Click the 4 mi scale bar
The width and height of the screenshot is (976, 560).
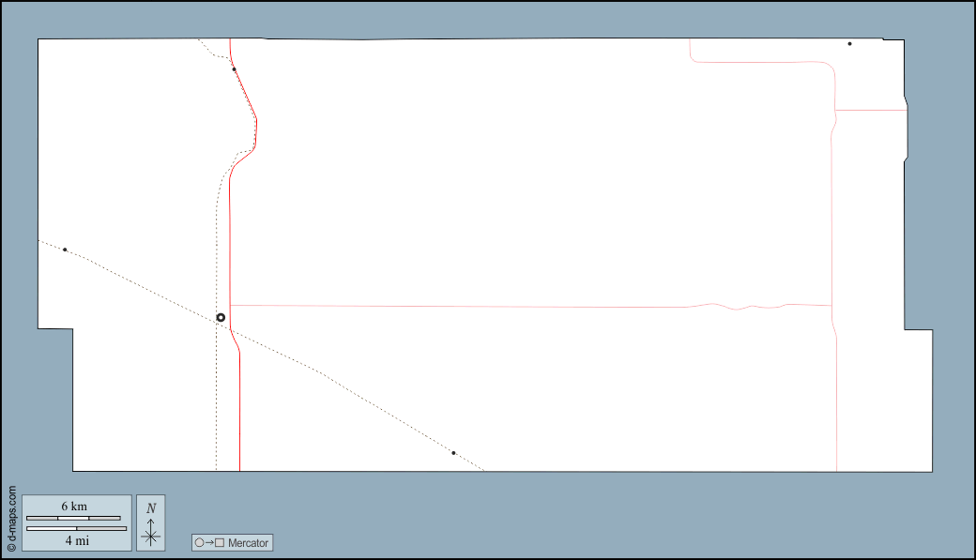coord(76,528)
